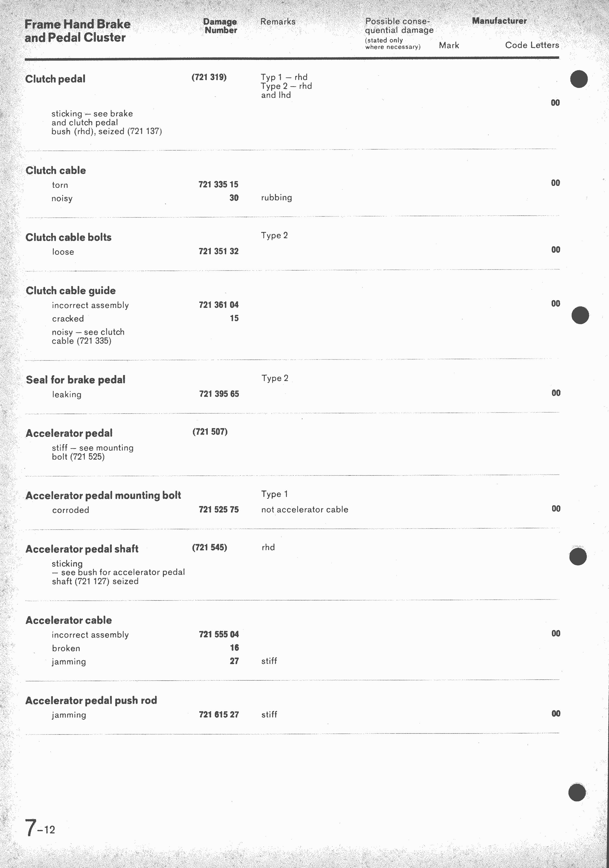Select damage number 721 525 75
Image resolution: width=609 pixels, height=868 pixels.
point(219,510)
